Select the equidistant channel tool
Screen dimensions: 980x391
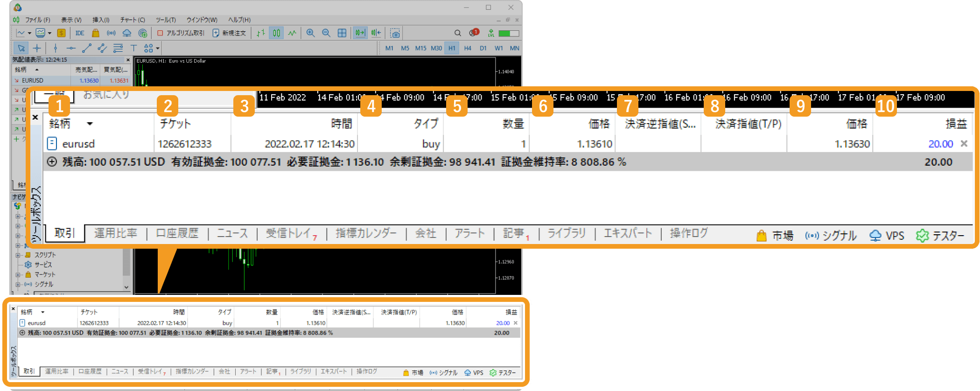[x=102, y=48]
